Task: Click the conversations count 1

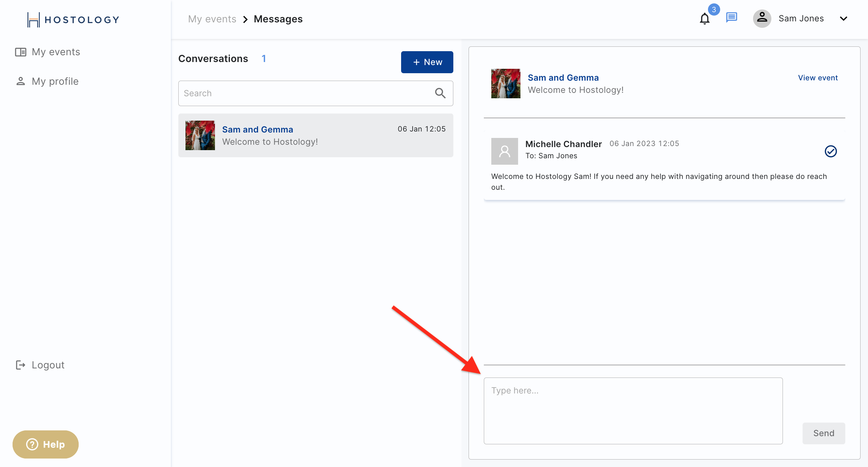Action: (264, 59)
